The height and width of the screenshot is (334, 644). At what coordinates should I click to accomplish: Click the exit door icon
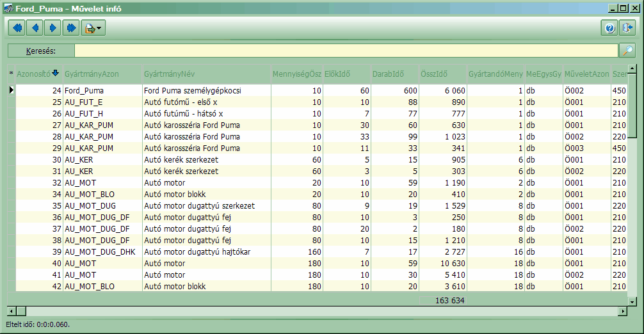coord(627,28)
